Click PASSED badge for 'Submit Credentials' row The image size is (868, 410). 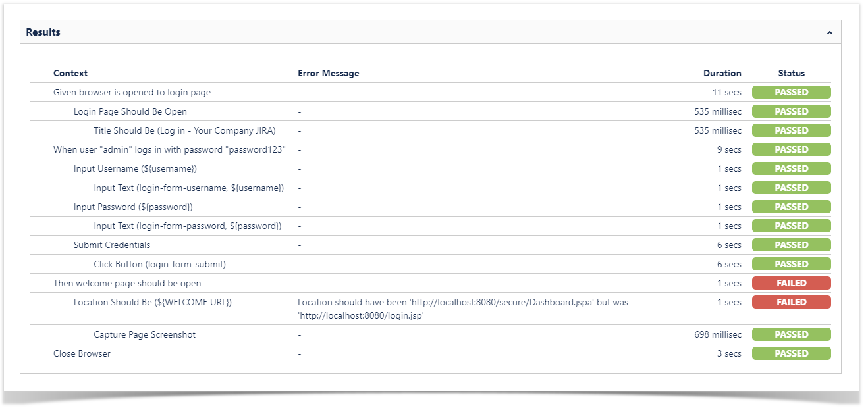(792, 245)
